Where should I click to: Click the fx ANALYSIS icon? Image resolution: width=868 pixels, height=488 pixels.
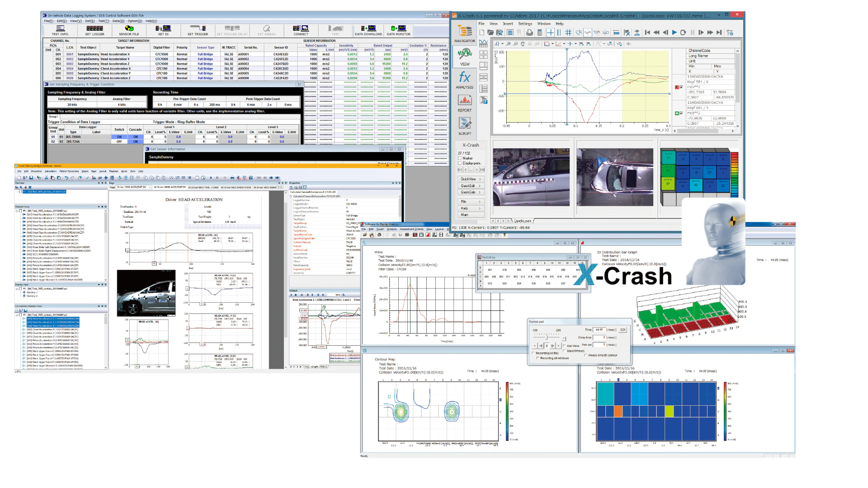point(464,78)
